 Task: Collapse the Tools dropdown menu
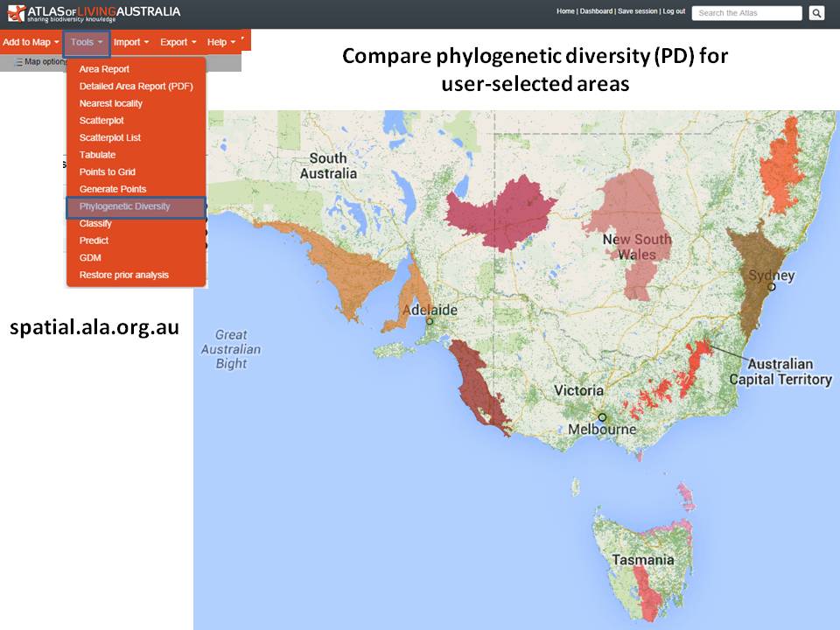point(87,42)
